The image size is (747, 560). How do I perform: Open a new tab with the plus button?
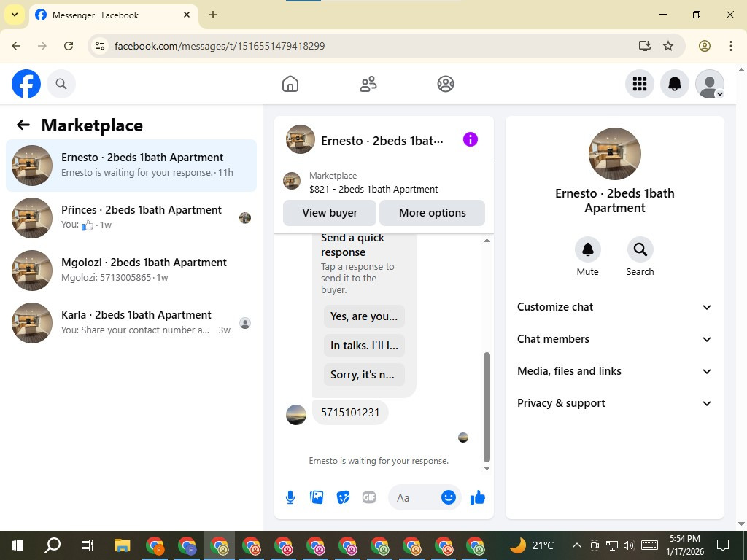click(x=213, y=15)
